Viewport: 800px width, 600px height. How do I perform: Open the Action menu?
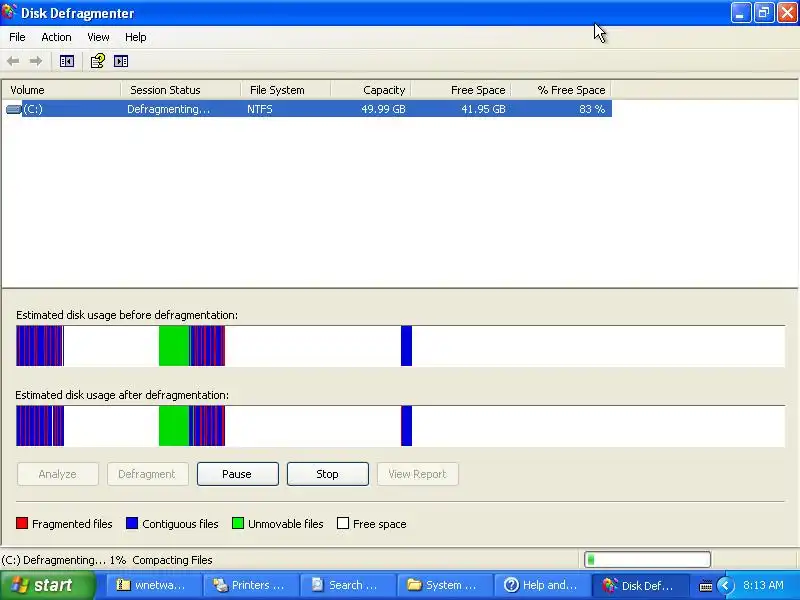pyautogui.click(x=56, y=37)
